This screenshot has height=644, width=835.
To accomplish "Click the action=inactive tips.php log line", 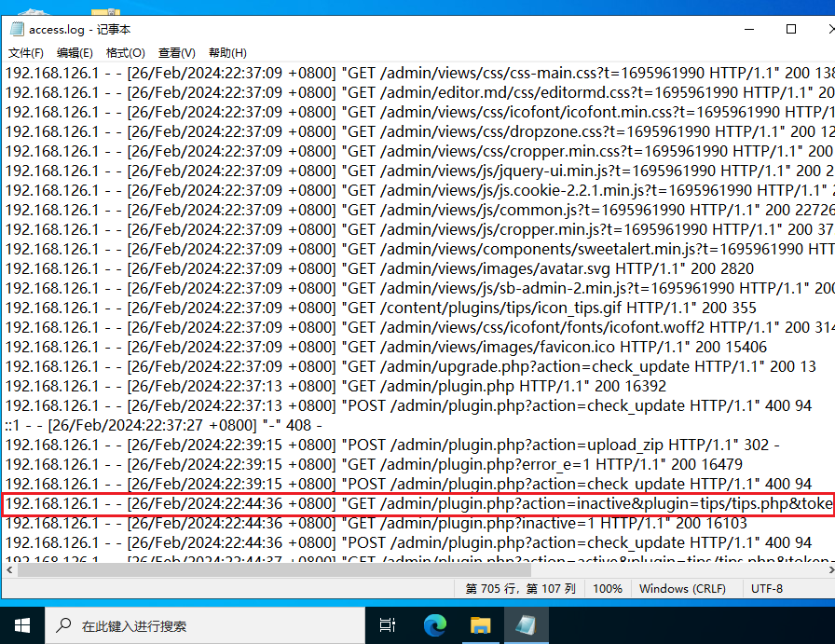I will click(418, 504).
